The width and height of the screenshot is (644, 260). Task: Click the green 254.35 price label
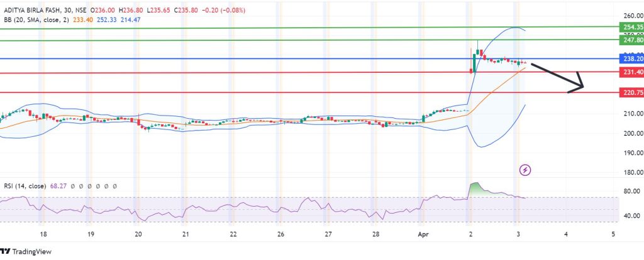(x=631, y=27)
